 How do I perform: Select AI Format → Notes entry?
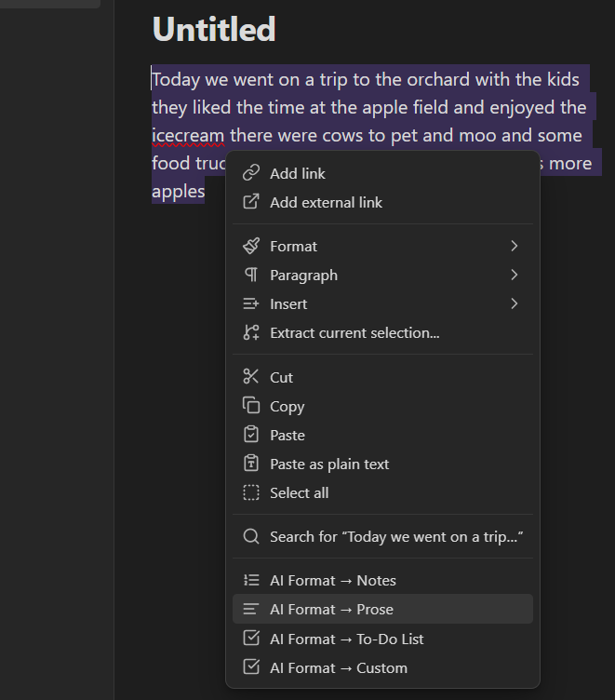382,580
